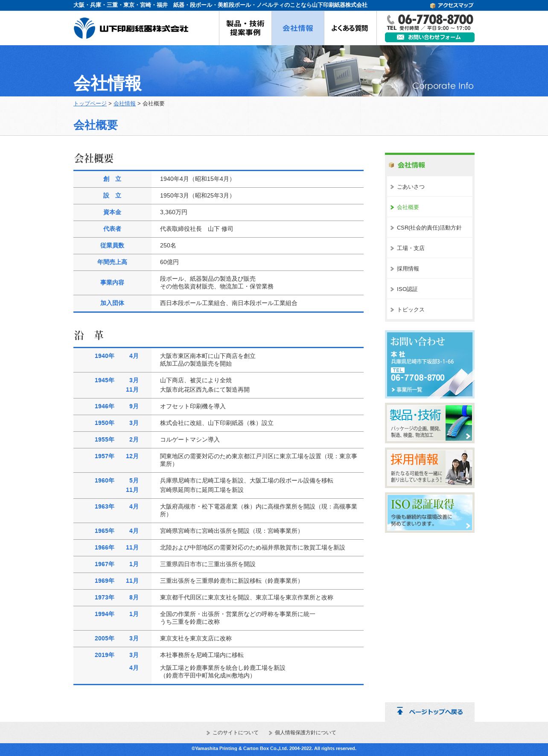Click arrow icon beside 工場・支店
This screenshot has width=548, height=756.
[392, 248]
